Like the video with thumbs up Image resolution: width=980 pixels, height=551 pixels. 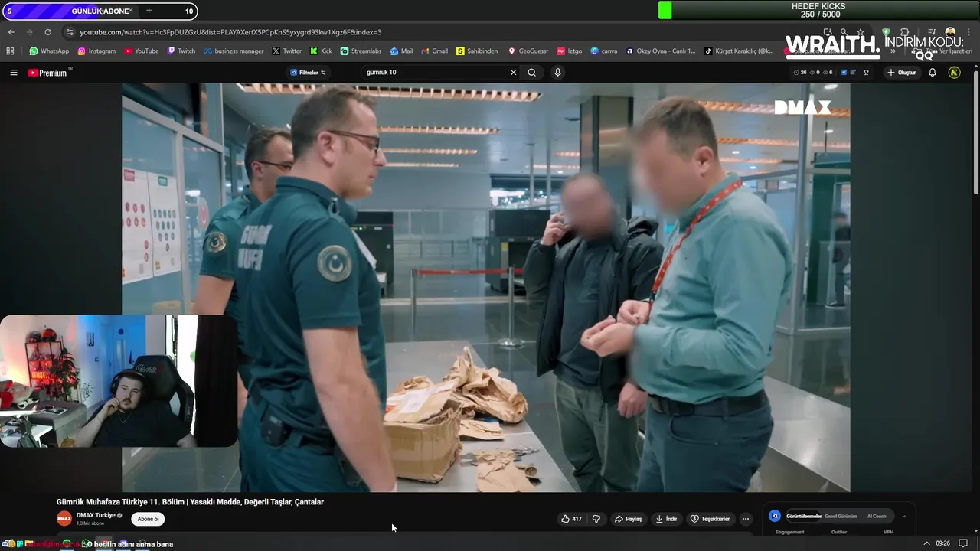pyautogui.click(x=571, y=519)
